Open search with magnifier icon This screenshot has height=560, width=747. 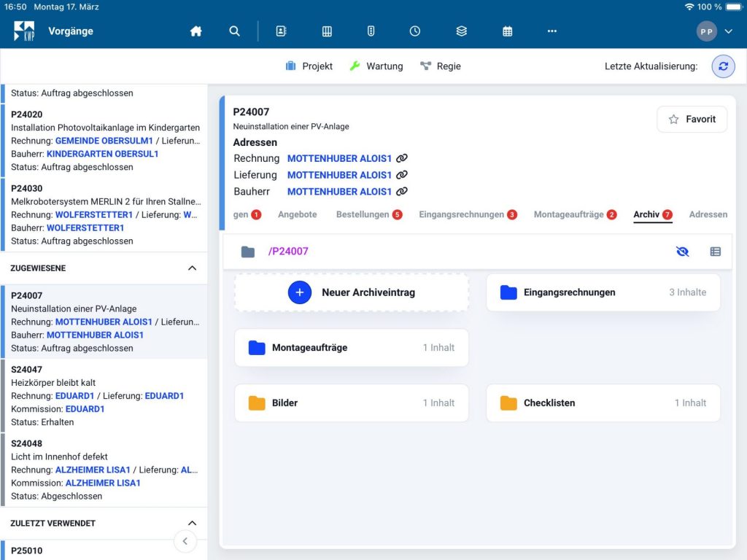coord(234,31)
